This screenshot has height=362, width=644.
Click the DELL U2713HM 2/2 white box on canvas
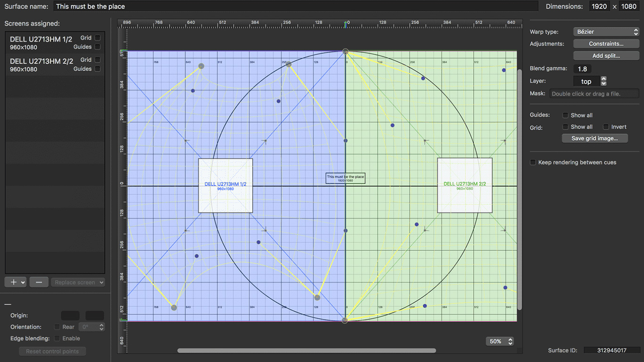[464, 185]
